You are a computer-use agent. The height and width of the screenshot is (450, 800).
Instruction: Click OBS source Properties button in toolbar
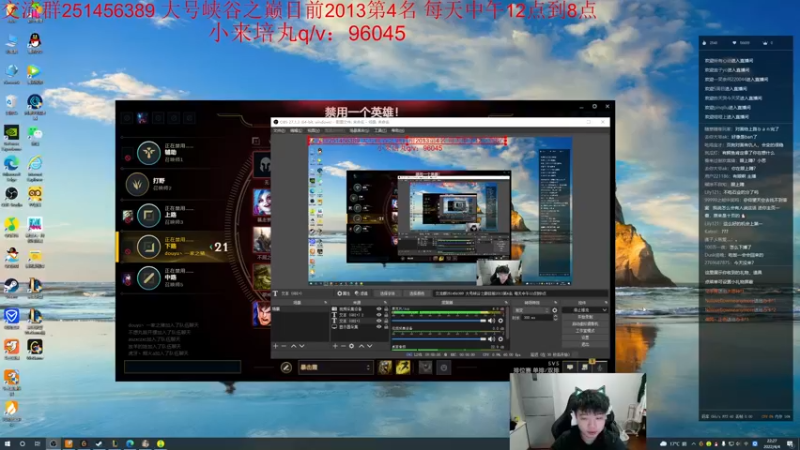click(343, 293)
